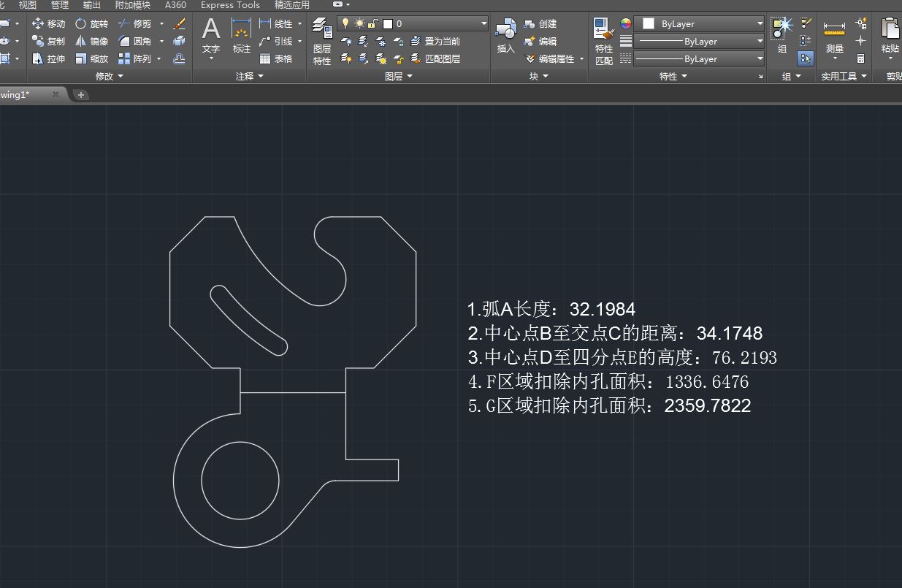Select the Text (文字) tool
Screen dimensions: 902x588
pyautogui.click(x=211, y=37)
